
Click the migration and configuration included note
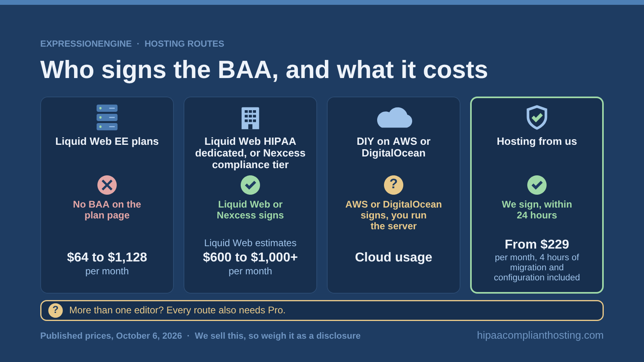click(x=537, y=267)
